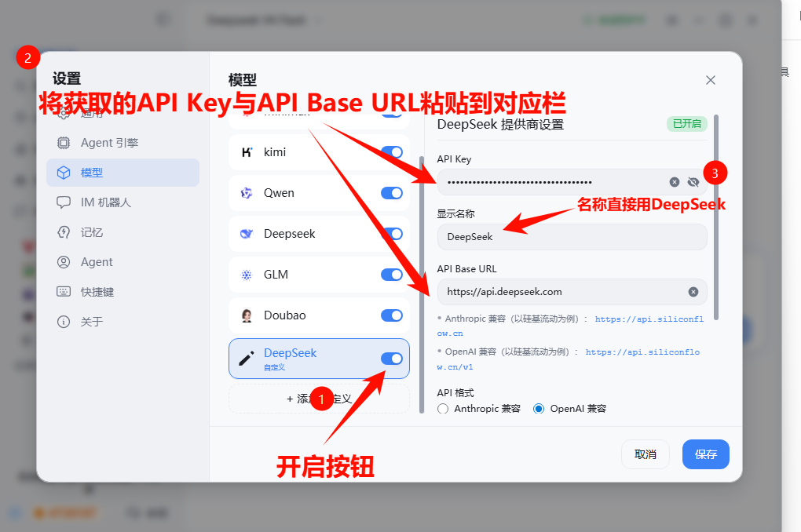Click the kimi provider name
This screenshot has height=532, width=801.
(x=275, y=152)
